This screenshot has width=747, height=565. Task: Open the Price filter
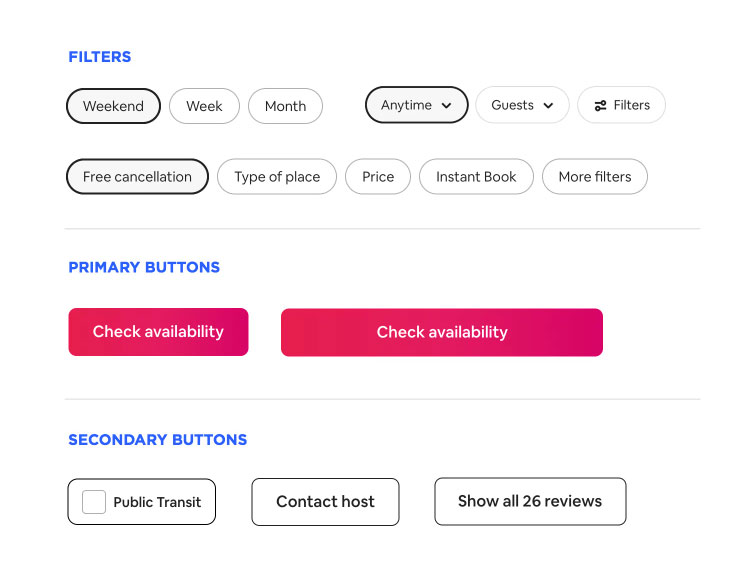(378, 177)
